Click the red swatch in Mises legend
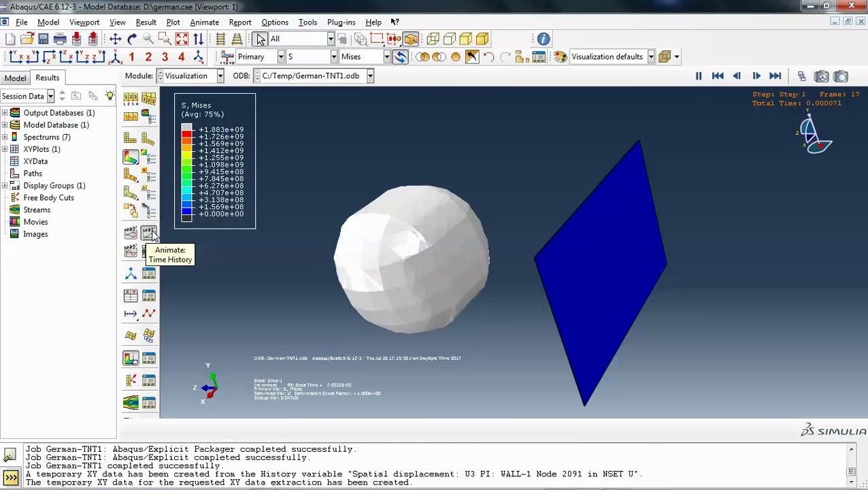The image size is (868, 490). tap(186, 133)
